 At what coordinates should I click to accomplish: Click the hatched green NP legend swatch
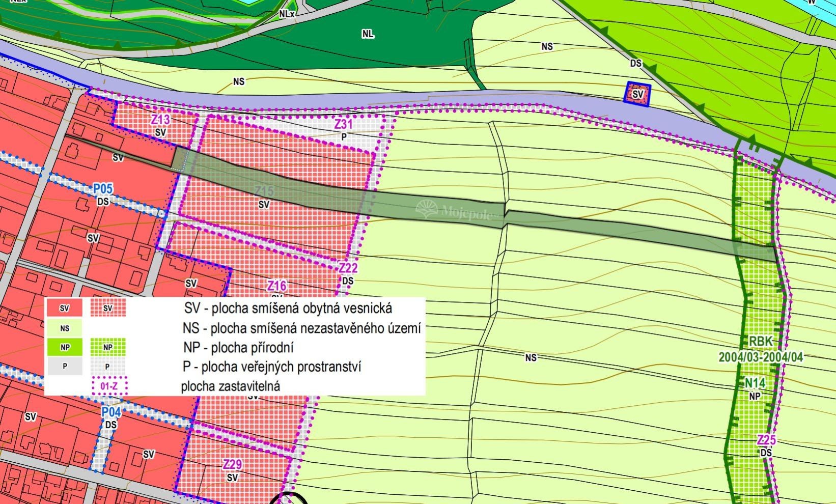click(x=108, y=347)
